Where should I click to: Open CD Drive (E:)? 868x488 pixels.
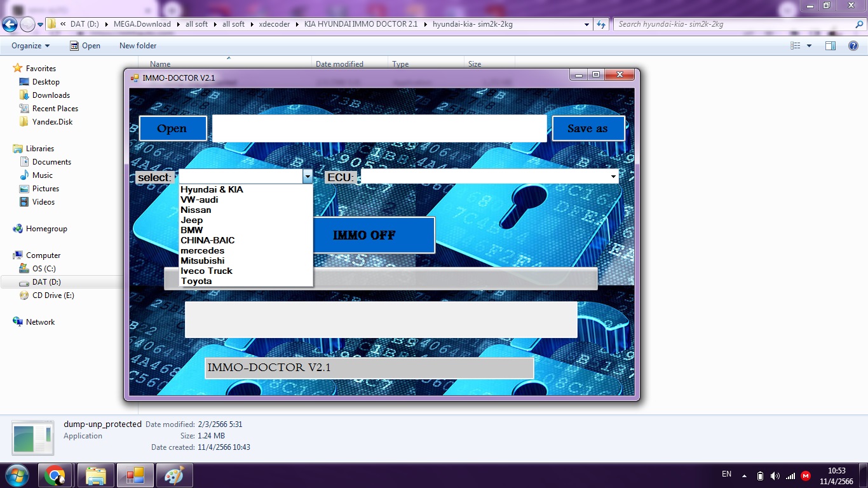(x=53, y=295)
